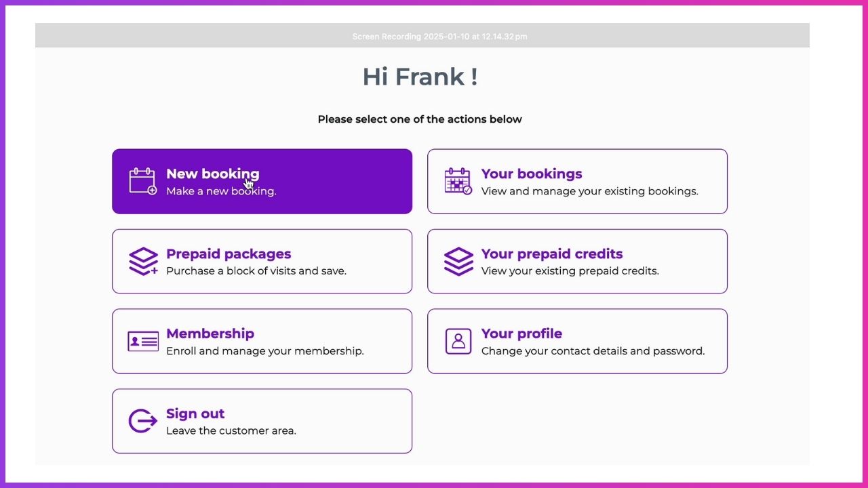
Task: Click "Change your contact details and password" text
Action: click(593, 351)
